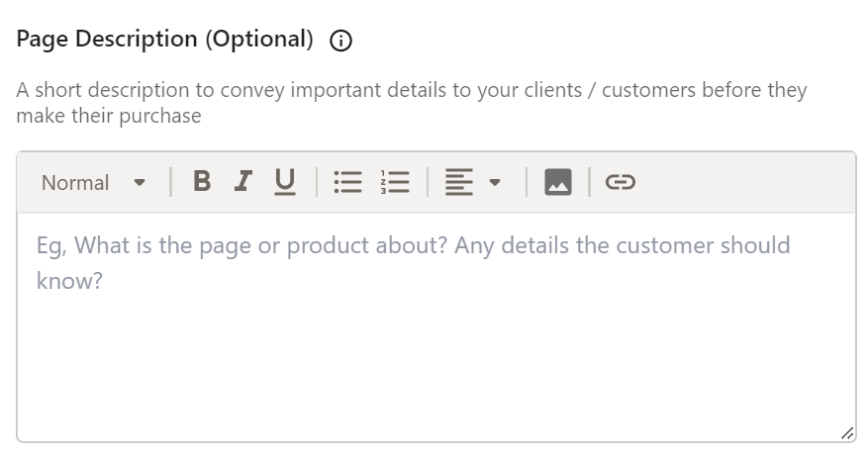Viewport: 868px width, 455px height.
Task: Click the text alignment icon
Action: (x=457, y=182)
